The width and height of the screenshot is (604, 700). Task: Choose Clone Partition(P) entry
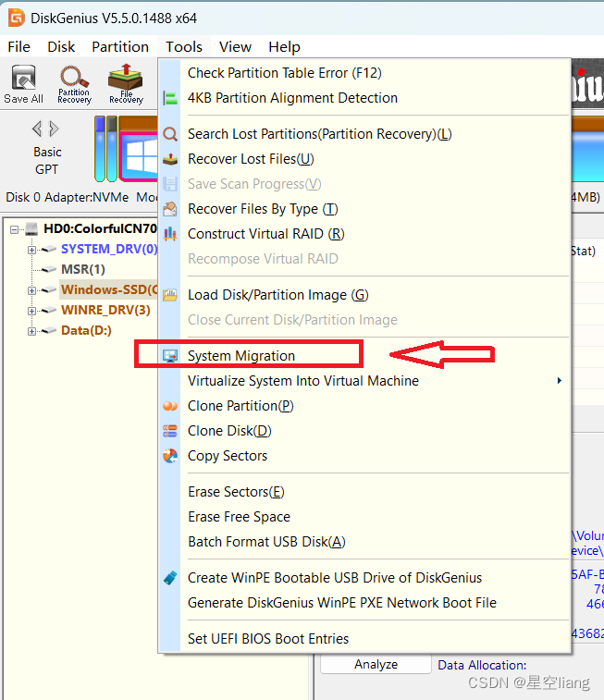point(364,406)
